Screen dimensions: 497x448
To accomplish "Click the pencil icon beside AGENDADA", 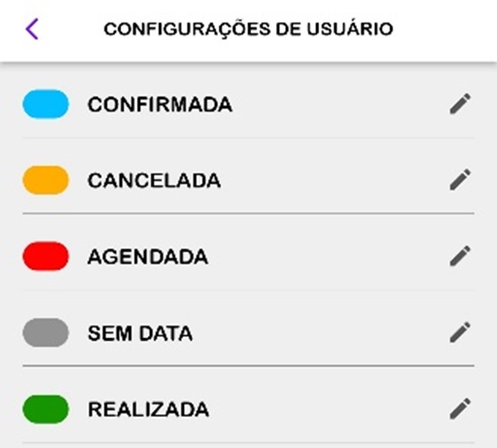I will point(460,256).
